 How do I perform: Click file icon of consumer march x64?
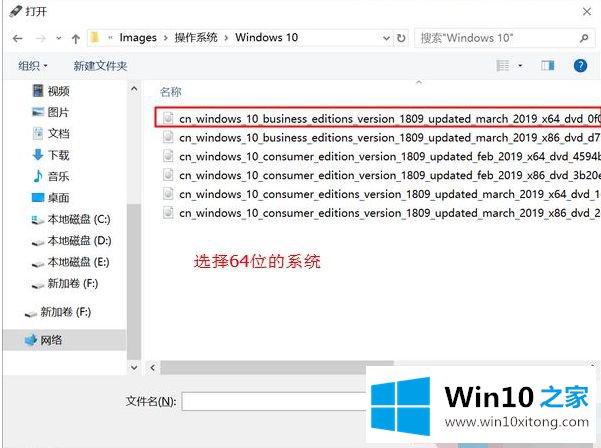click(x=168, y=193)
